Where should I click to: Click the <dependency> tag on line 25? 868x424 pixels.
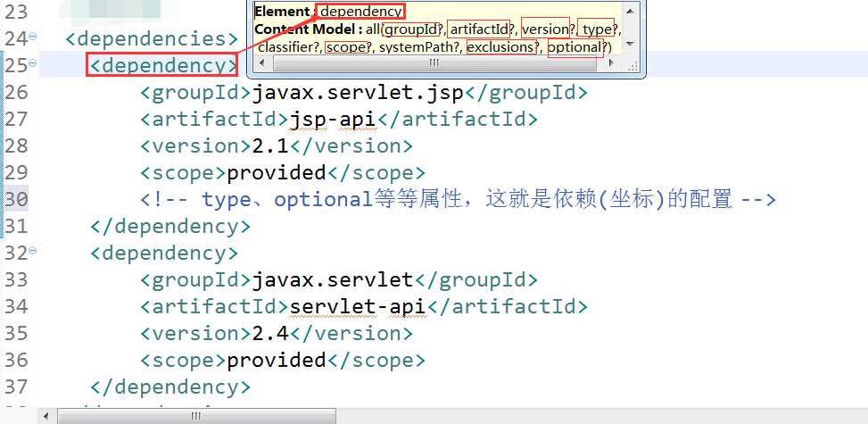pyautogui.click(x=164, y=66)
